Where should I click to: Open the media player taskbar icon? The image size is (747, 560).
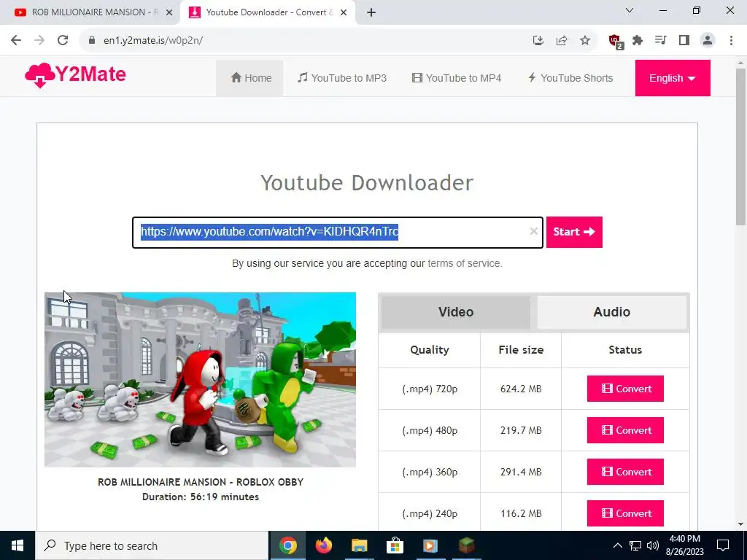click(x=430, y=545)
